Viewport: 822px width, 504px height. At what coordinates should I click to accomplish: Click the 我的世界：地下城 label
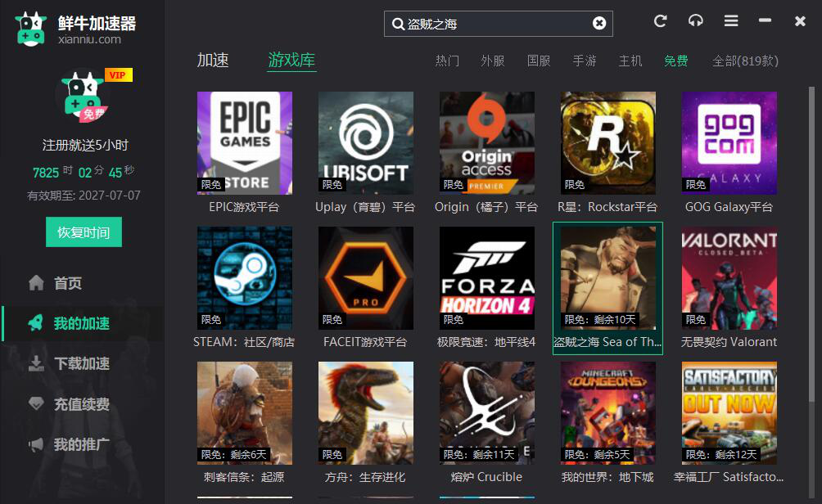(x=607, y=477)
